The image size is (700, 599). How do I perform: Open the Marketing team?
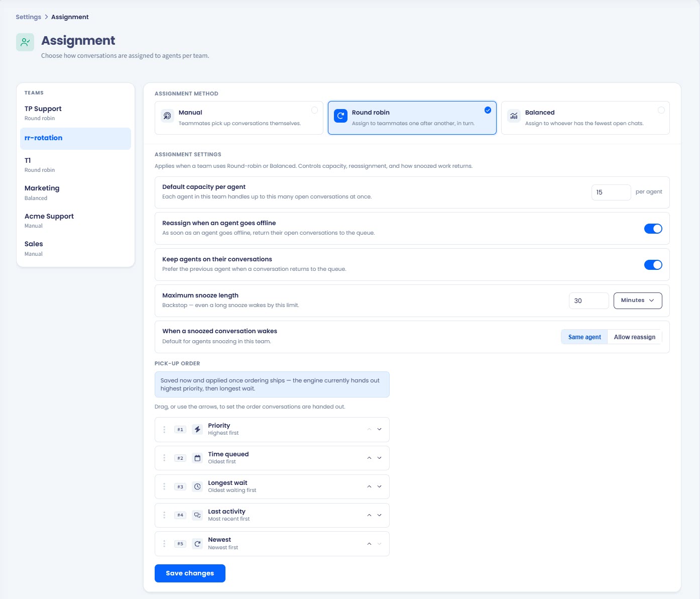pyautogui.click(x=75, y=192)
